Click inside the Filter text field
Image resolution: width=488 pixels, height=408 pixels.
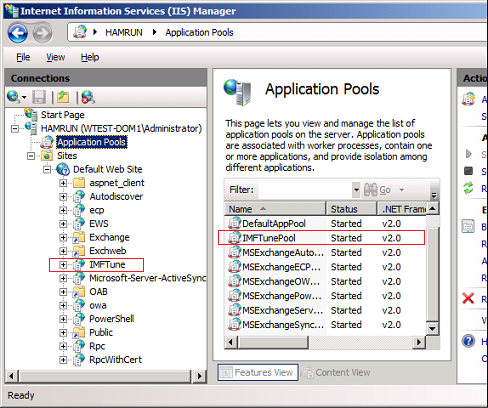click(305, 190)
